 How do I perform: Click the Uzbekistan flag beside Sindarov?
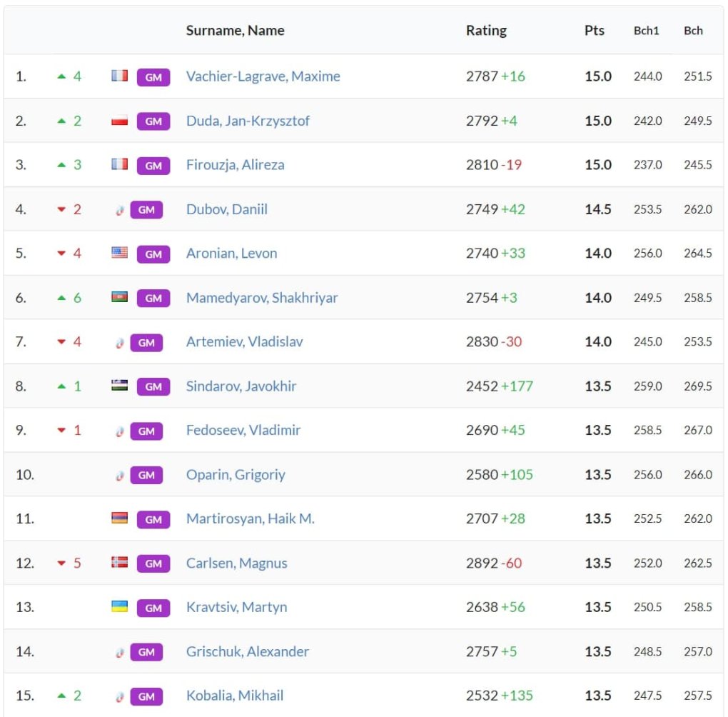tap(119, 386)
